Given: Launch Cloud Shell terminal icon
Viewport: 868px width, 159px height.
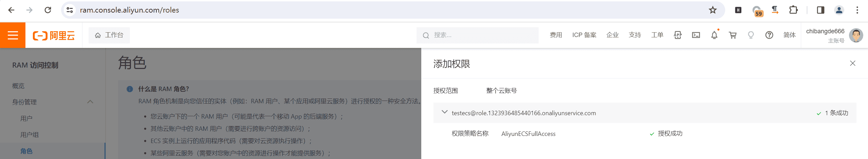Looking at the screenshot, I should point(696,35).
